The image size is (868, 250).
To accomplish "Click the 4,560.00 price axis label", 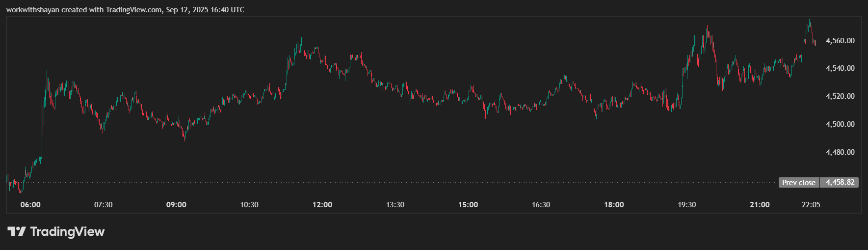I will [840, 40].
